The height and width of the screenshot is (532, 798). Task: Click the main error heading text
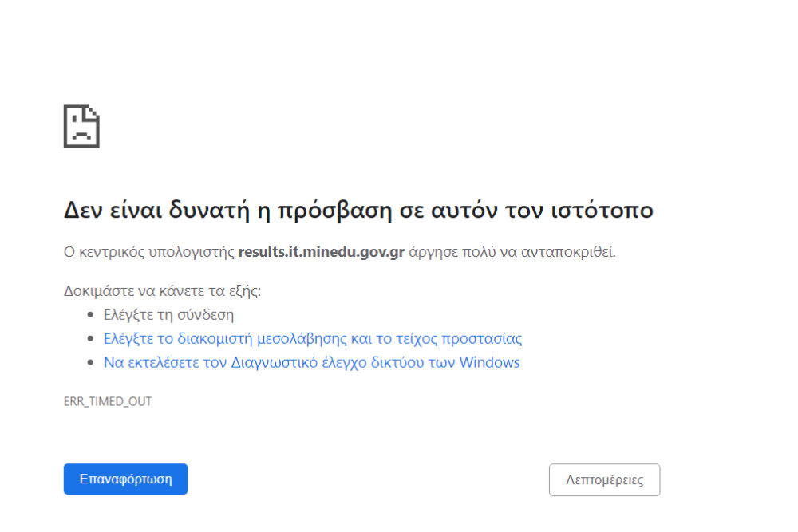[358, 210]
